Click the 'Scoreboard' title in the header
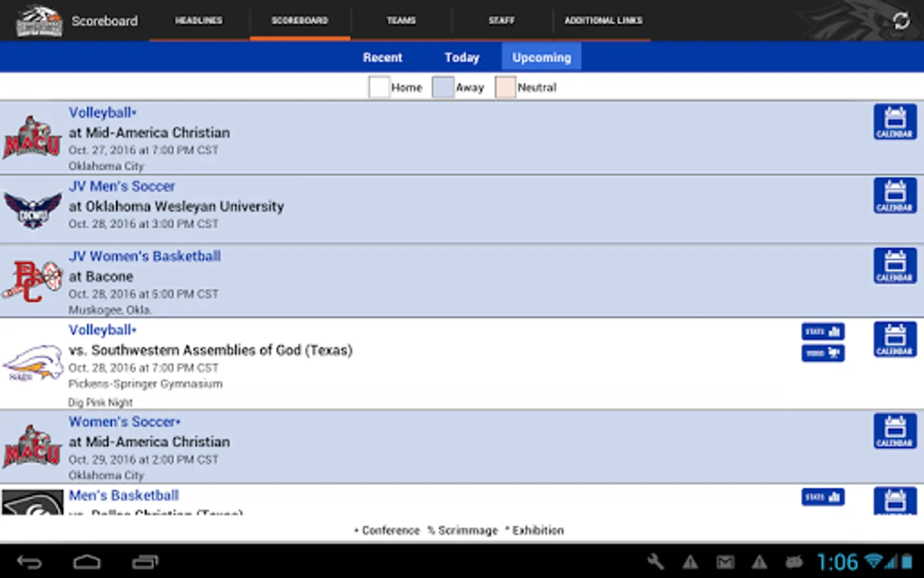 pos(105,21)
